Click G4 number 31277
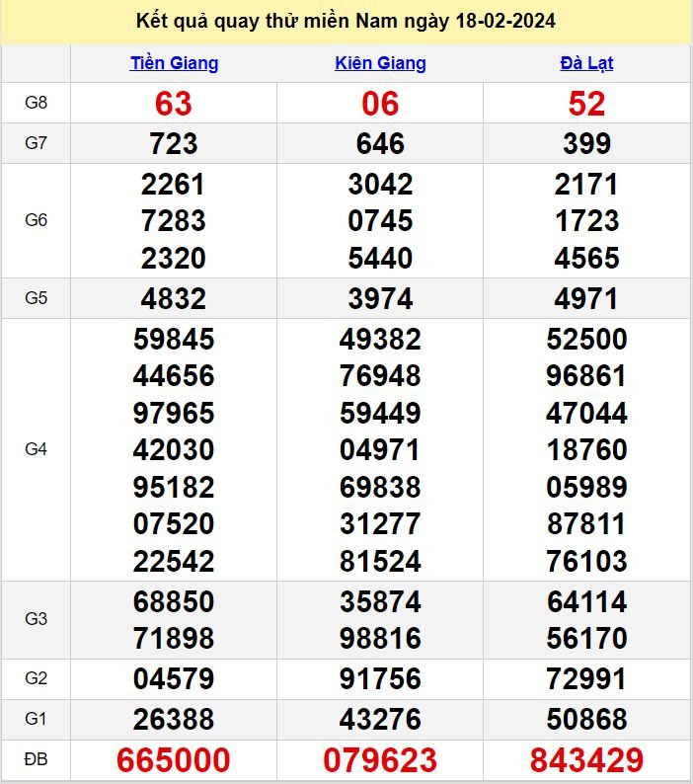 [x=380, y=524]
